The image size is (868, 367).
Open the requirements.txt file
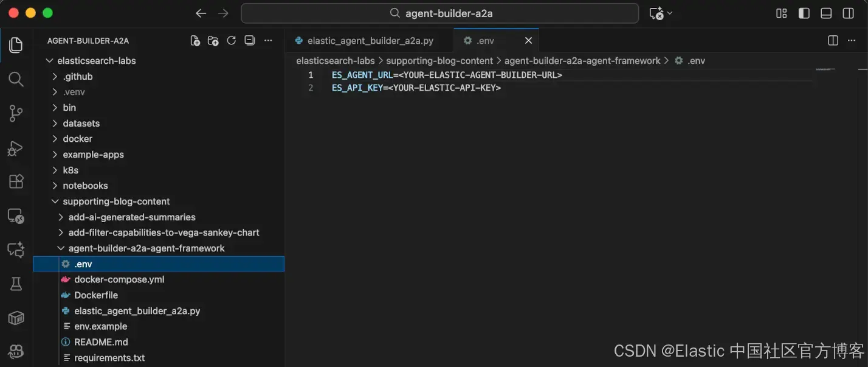click(159, 358)
